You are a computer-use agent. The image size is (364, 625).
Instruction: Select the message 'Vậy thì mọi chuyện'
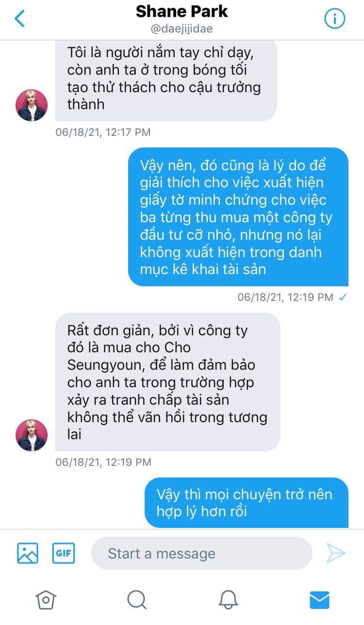pos(247,503)
